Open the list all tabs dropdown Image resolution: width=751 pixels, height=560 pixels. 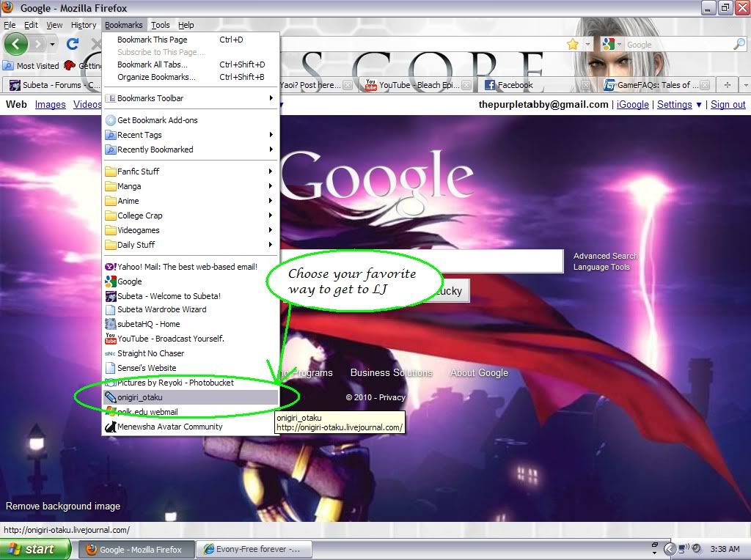tap(746, 85)
